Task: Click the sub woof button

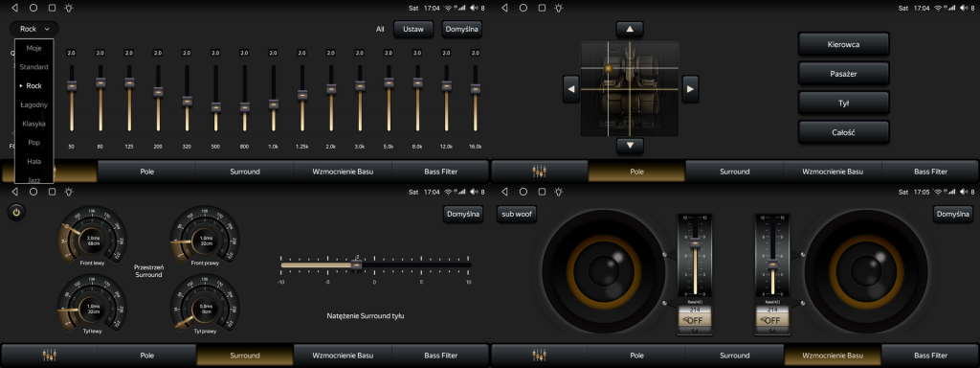Action: pos(516,214)
